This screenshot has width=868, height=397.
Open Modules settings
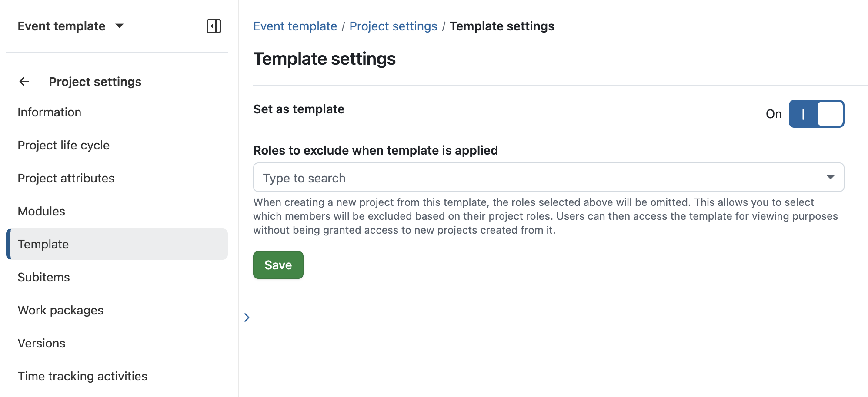tap(41, 211)
